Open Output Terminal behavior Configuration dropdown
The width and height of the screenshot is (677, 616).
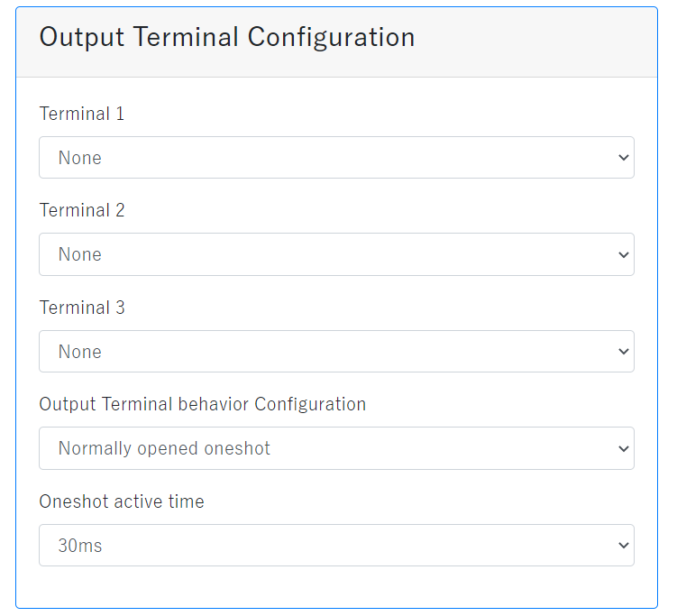336,448
